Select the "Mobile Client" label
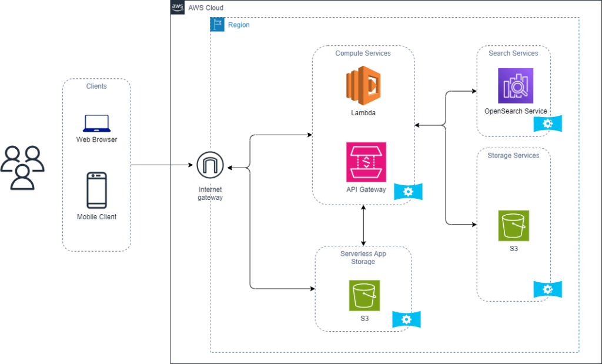 97,217
